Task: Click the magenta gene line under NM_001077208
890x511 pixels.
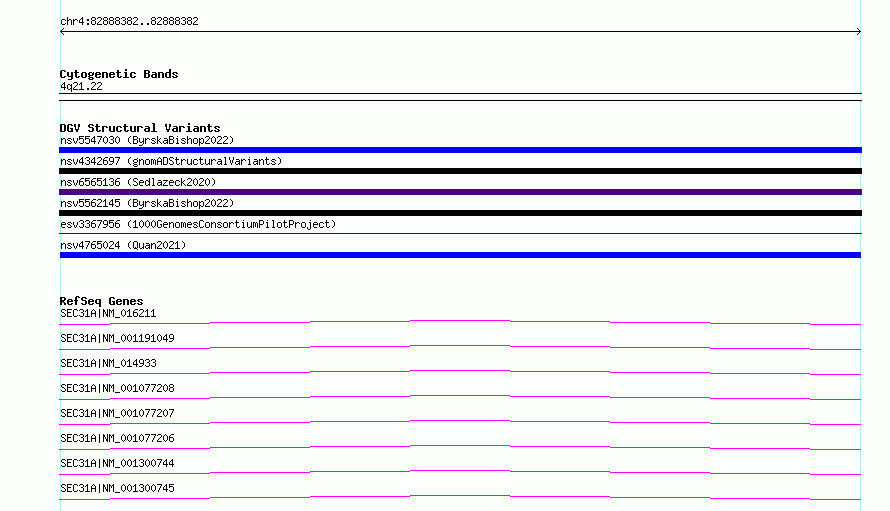Action: pos(460,397)
